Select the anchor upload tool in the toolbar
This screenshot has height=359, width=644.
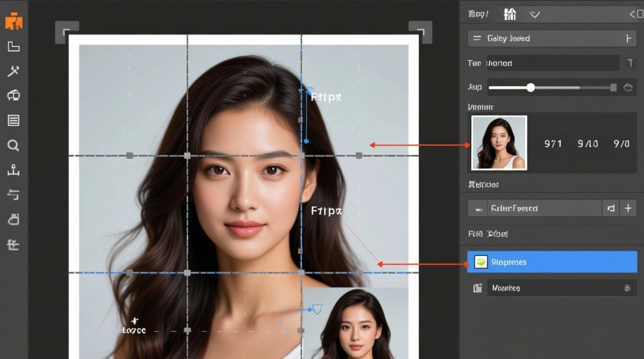point(13,170)
